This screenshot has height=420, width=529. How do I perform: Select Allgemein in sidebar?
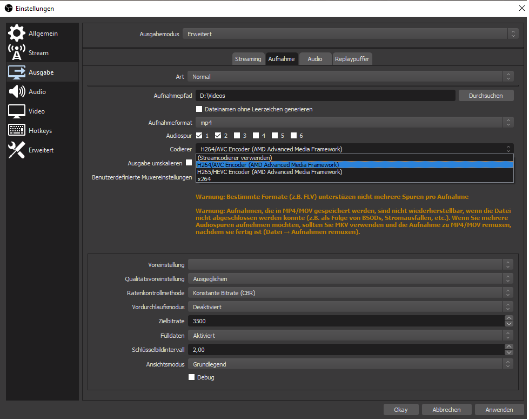click(x=43, y=34)
